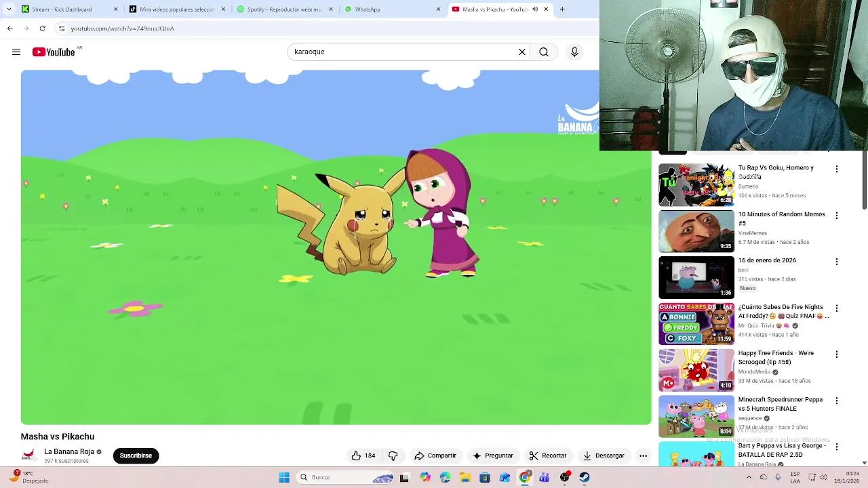Open options for Minecraft Speedrunner Peppa video
The height and width of the screenshot is (488, 868).
point(836,401)
